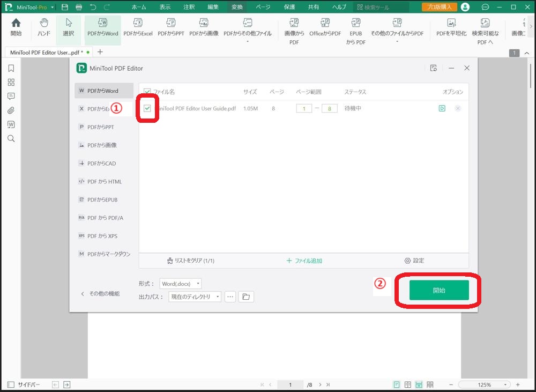
Task: Collapse the ribbon with chevron
Action: (526, 53)
